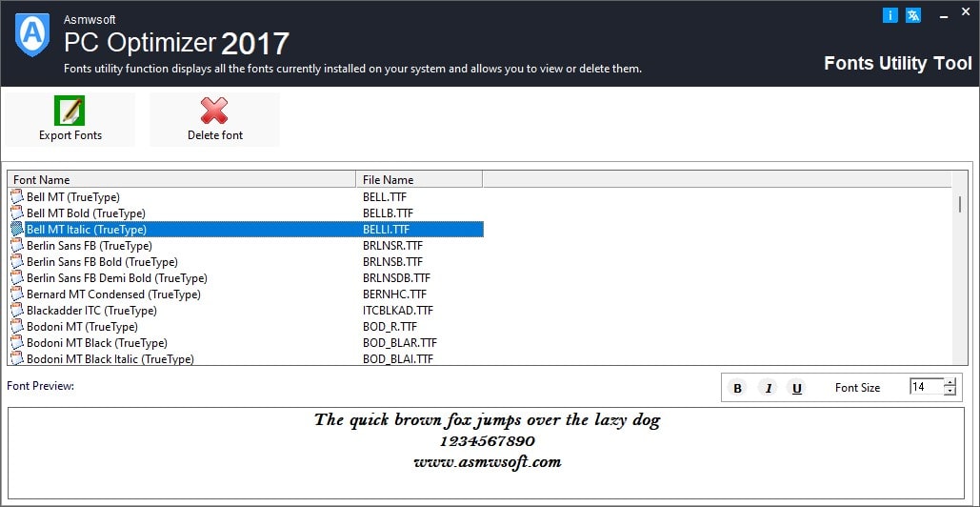Select the Bodoni MT (TrueType) row
Viewport: 980px width, 507px height.
point(247,327)
